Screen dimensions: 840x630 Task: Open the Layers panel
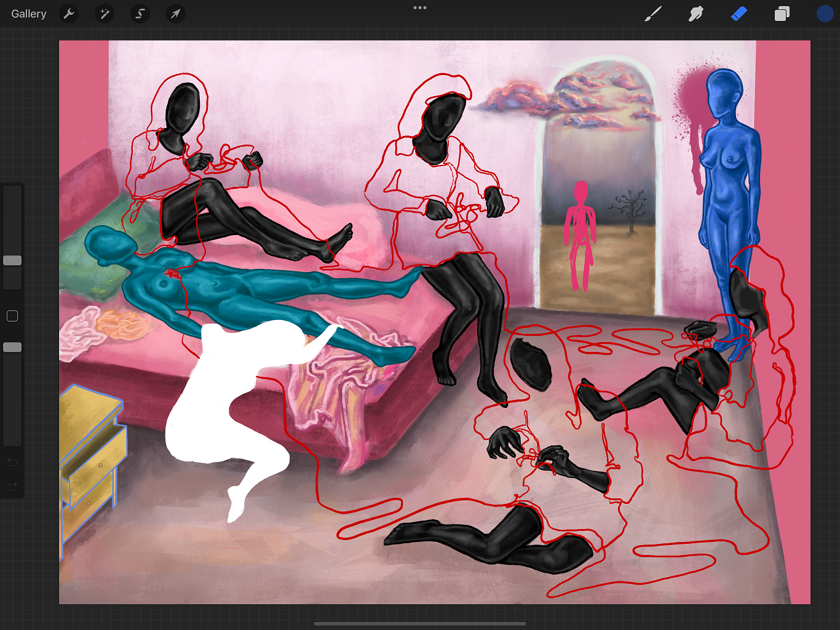pyautogui.click(x=782, y=14)
